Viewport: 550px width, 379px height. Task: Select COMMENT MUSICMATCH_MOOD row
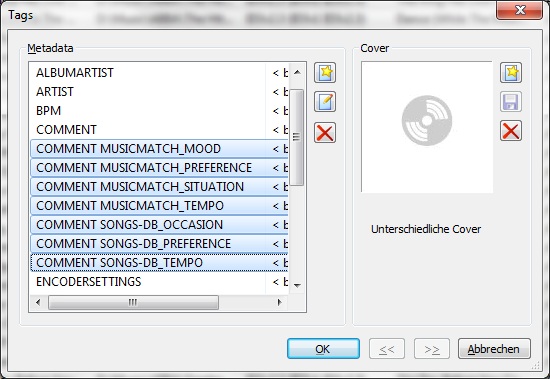(x=159, y=149)
